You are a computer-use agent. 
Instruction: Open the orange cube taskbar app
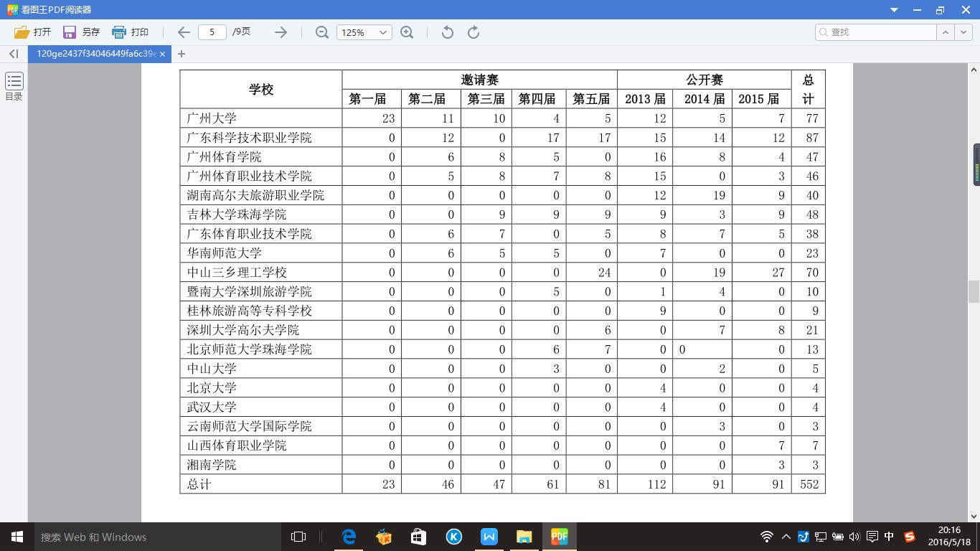pos(384,537)
